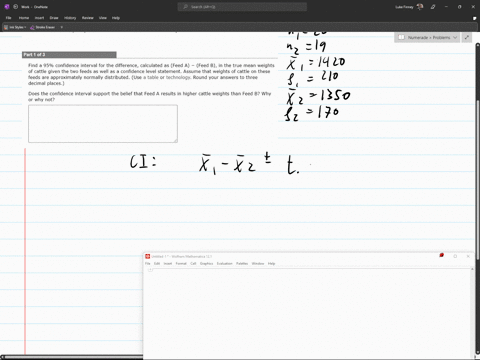The width and height of the screenshot is (480, 360).
Task: Open the Cell menu in Mathematica
Action: (x=193, y=264)
